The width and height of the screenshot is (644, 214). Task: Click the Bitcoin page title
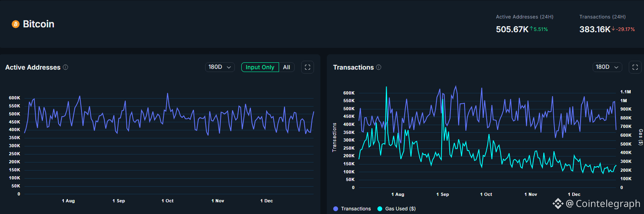[39, 24]
